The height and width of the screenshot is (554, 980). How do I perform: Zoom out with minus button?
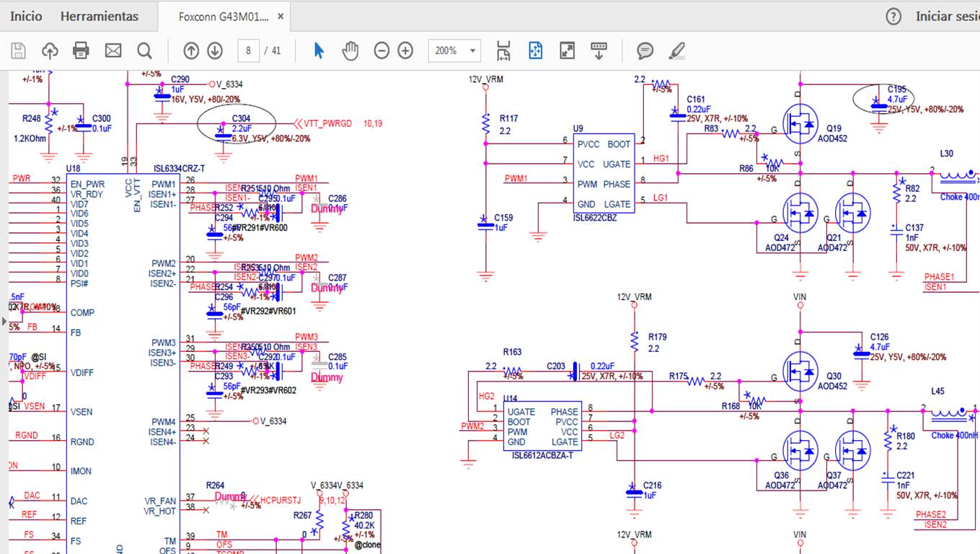pyautogui.click(x=382, y=50)
